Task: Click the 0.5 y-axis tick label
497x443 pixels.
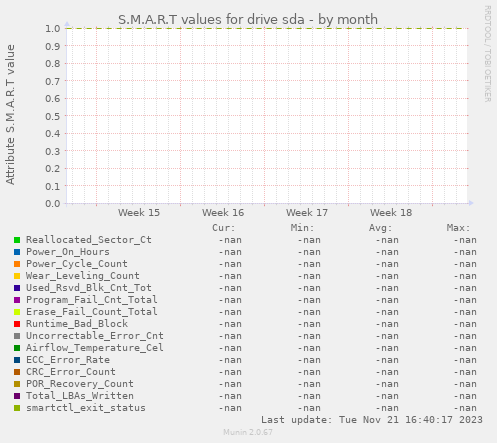Action: pyautogui.click(x=53, y=116)
